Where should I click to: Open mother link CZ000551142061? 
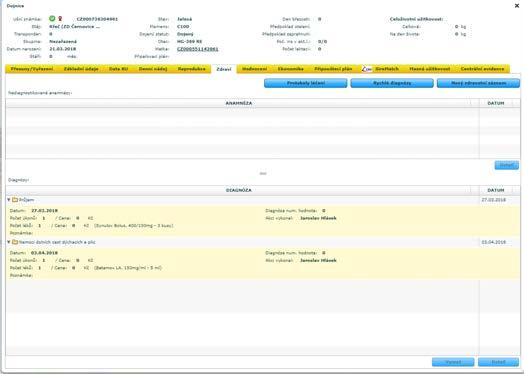(x=198, y=49)
